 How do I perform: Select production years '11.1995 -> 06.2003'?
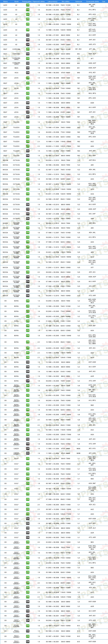52,73
